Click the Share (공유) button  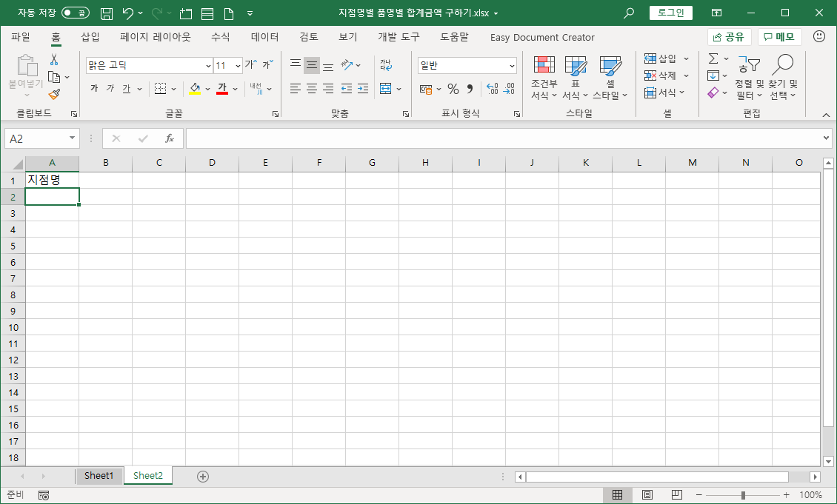pyautogui.click(x=729, y=37)
